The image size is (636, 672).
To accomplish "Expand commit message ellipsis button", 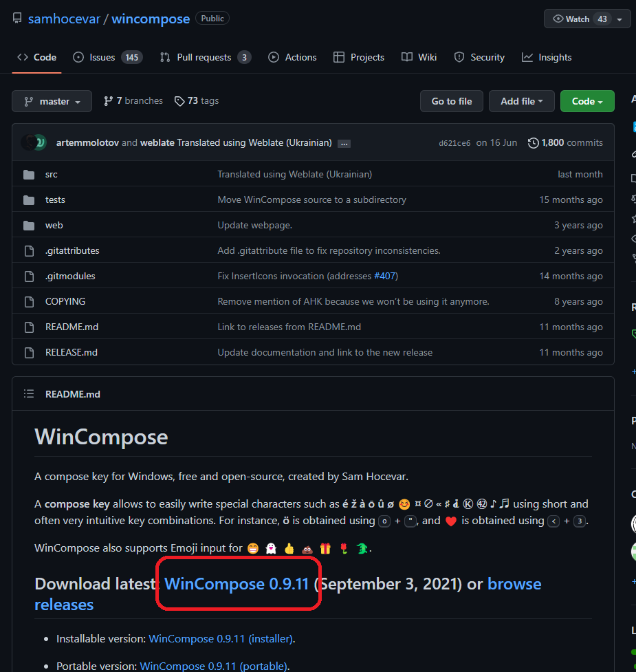I will pos(344,144).
